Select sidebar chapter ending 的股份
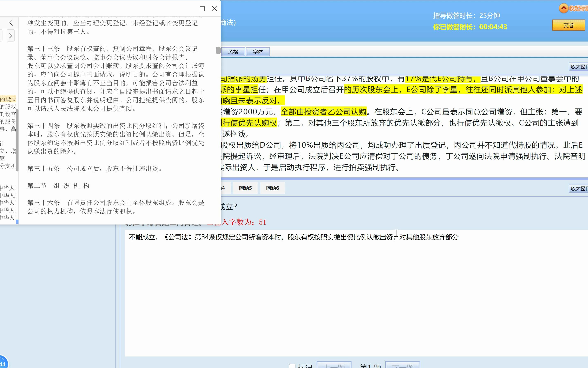588x368 pixels. point(8,122)
